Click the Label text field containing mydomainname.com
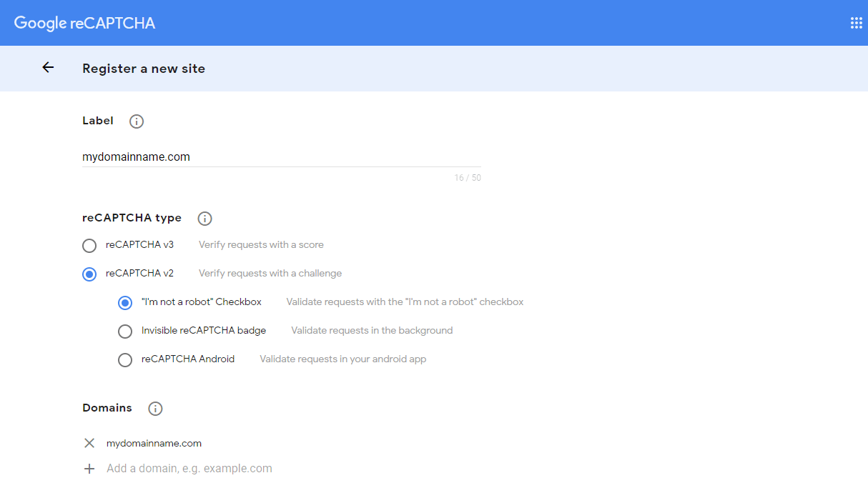 (x=282, y=156)
